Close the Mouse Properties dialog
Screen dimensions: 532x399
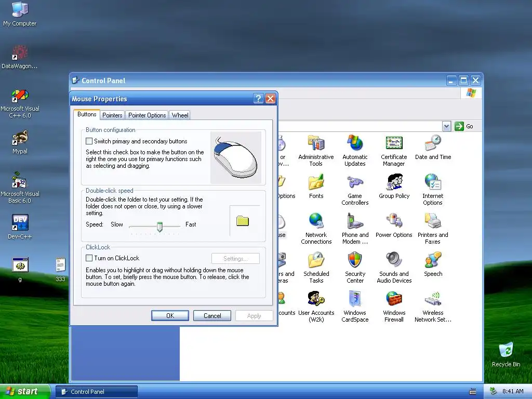(270, 98)
